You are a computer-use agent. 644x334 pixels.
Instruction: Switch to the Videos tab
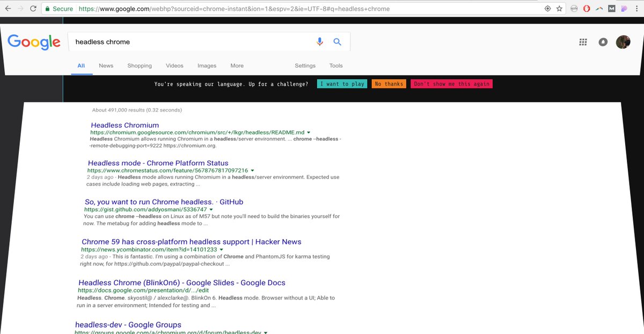174,65
